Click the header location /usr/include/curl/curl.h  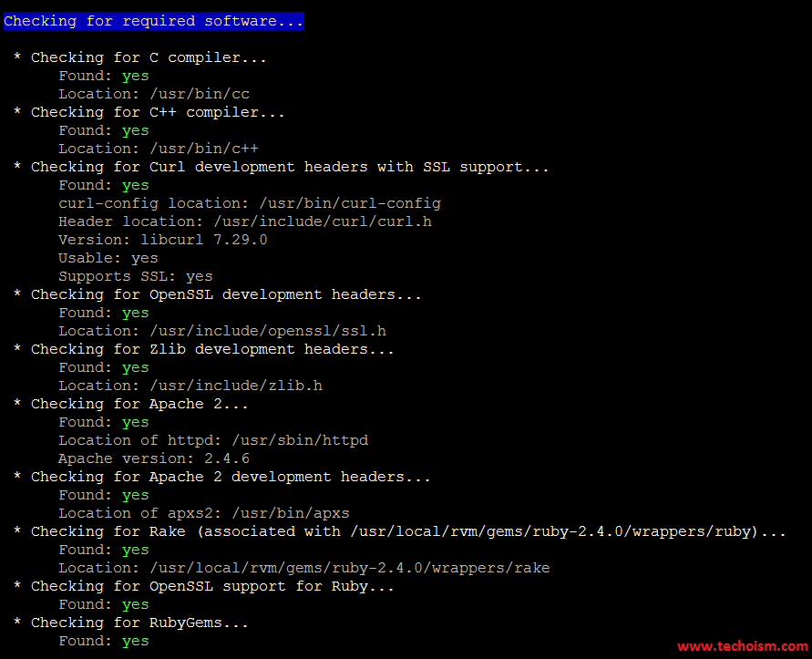(323, 221)
